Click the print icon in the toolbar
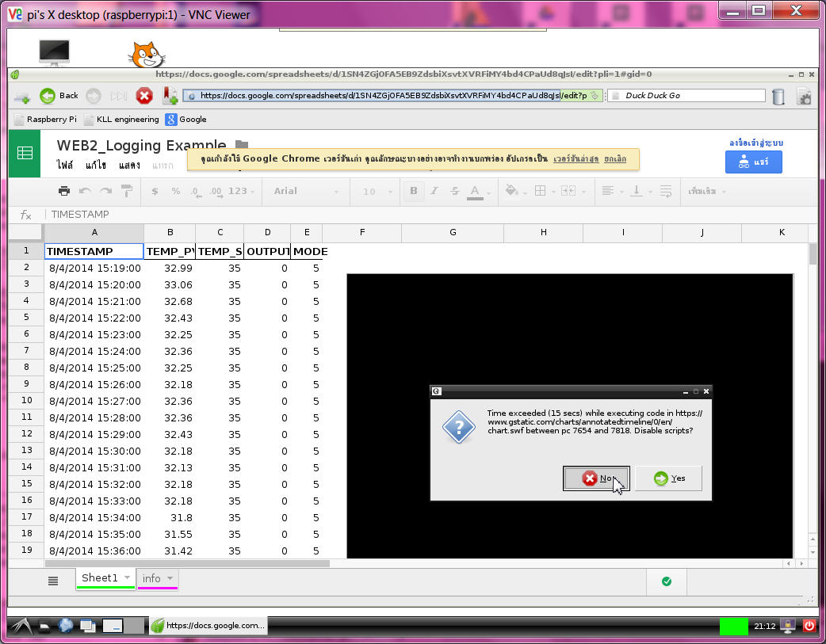This screenshot has height=644, width=826. [64, 191]
